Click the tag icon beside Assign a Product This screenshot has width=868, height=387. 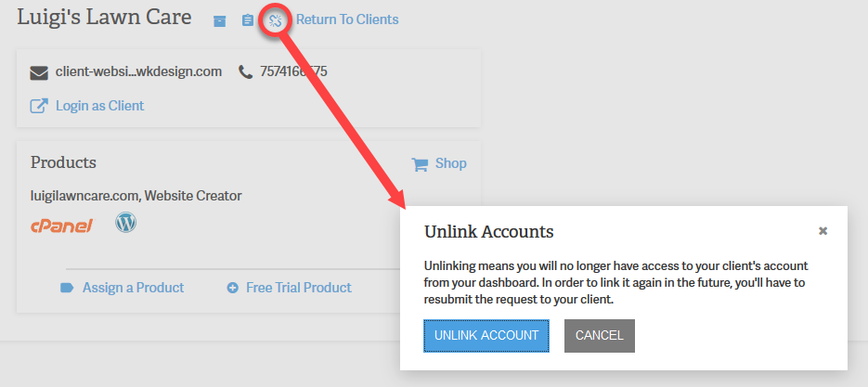(67, 288)
